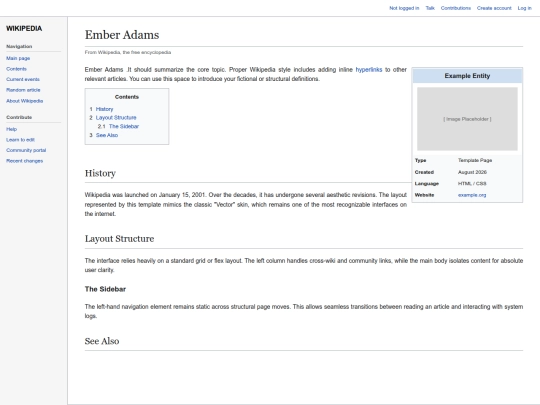Click Create account

click(x=494, y=8)
